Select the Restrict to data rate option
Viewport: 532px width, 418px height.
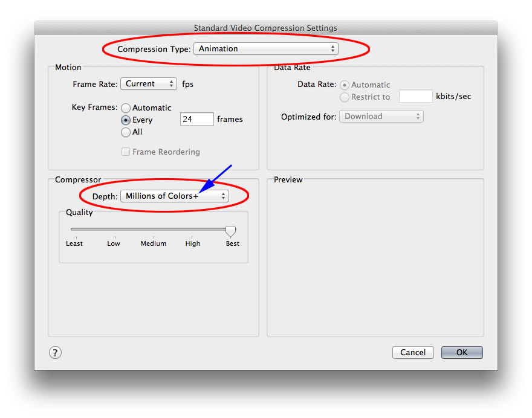345,97
